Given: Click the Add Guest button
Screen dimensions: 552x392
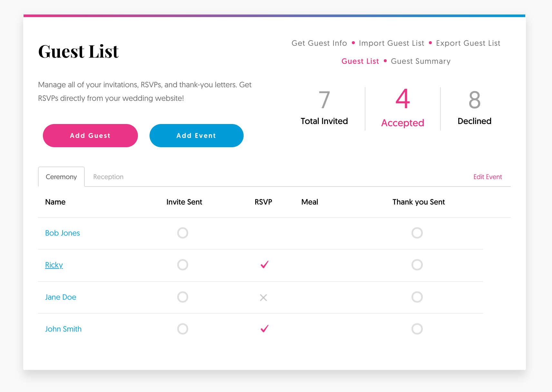Looking at the screenshot, I should pyautogui.click(x=90, y=136).
